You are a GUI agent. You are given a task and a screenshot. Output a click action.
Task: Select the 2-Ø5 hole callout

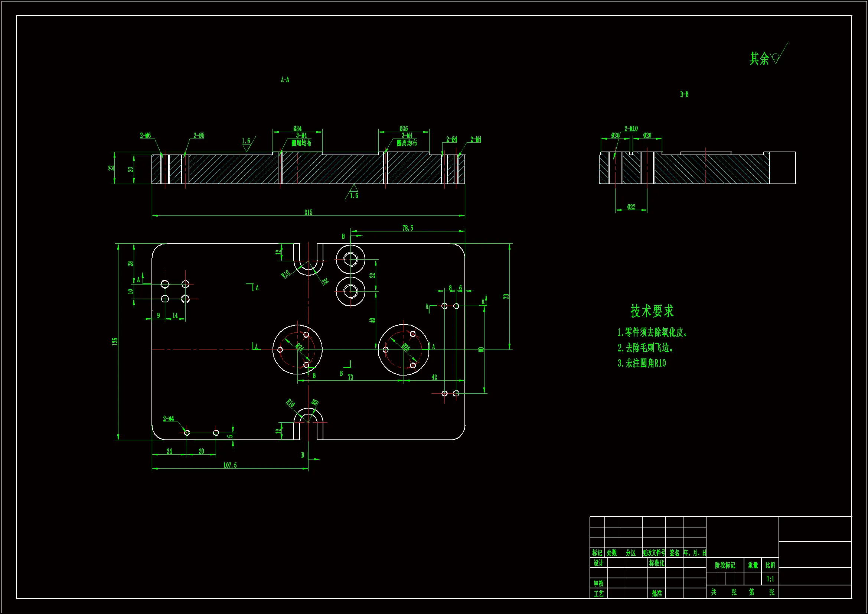[199, 136]
